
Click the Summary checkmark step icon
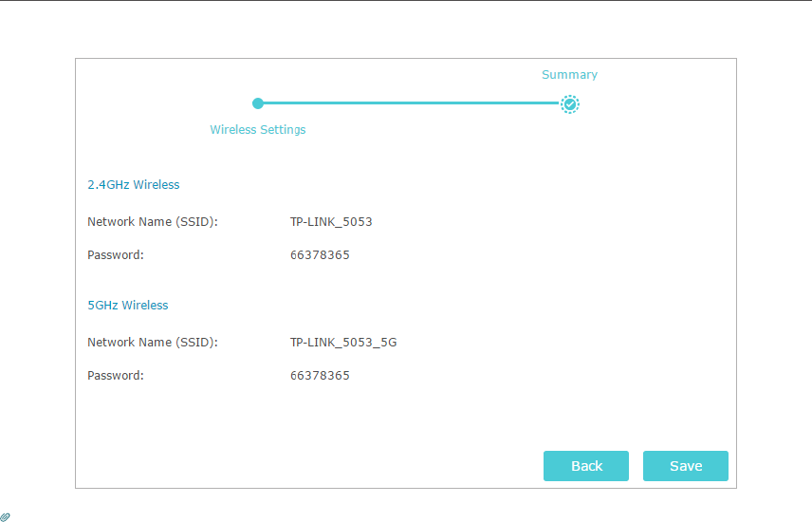(570, 104)
